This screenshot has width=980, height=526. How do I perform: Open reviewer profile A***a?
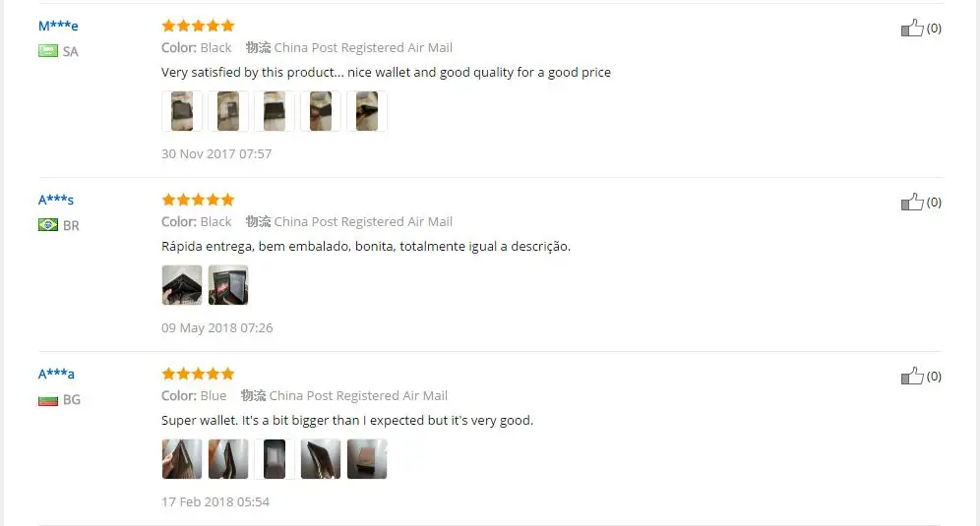(56, 375)
